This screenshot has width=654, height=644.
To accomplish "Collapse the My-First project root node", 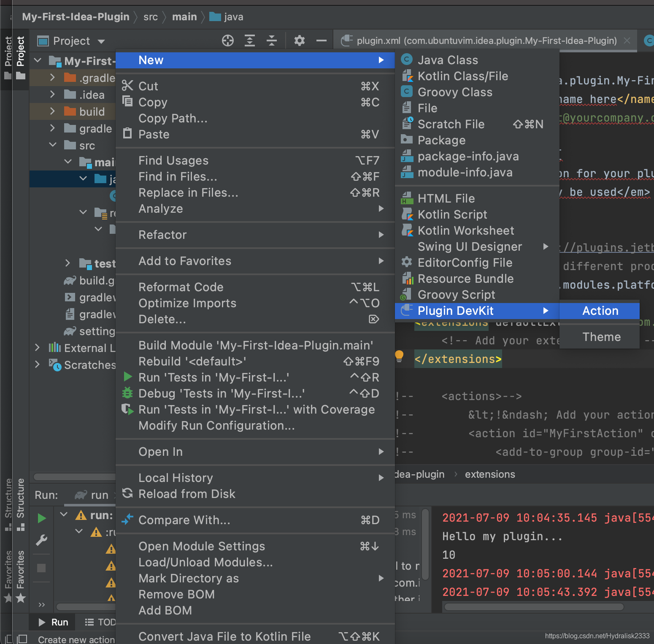I will (38, 61).
